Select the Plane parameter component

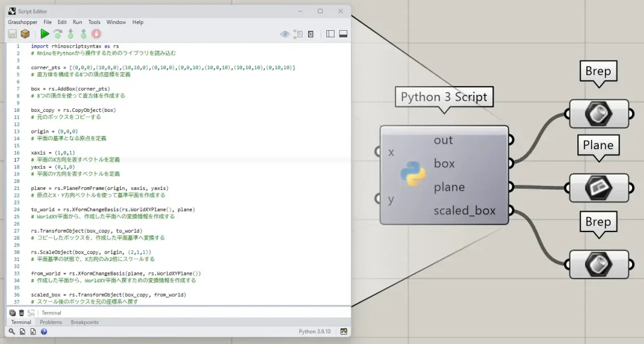[599, 188]
